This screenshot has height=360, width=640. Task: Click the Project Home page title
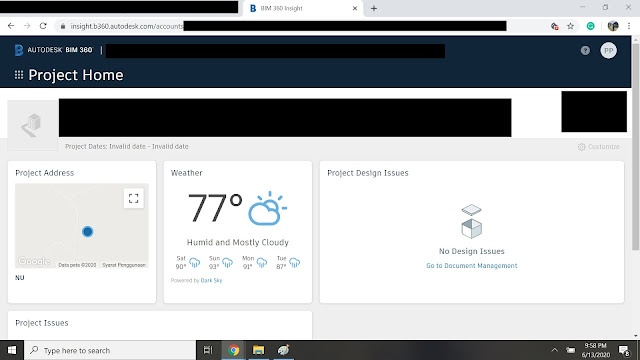pos(76,75)
